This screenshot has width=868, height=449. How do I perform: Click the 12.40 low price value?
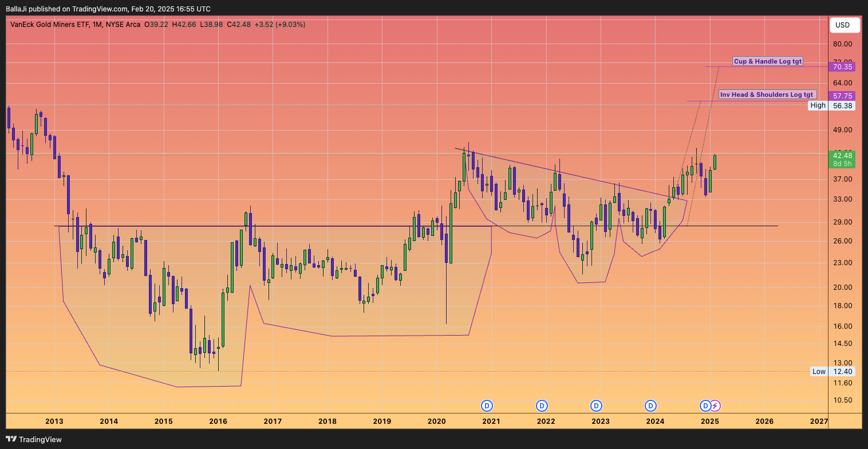(843, 372)
